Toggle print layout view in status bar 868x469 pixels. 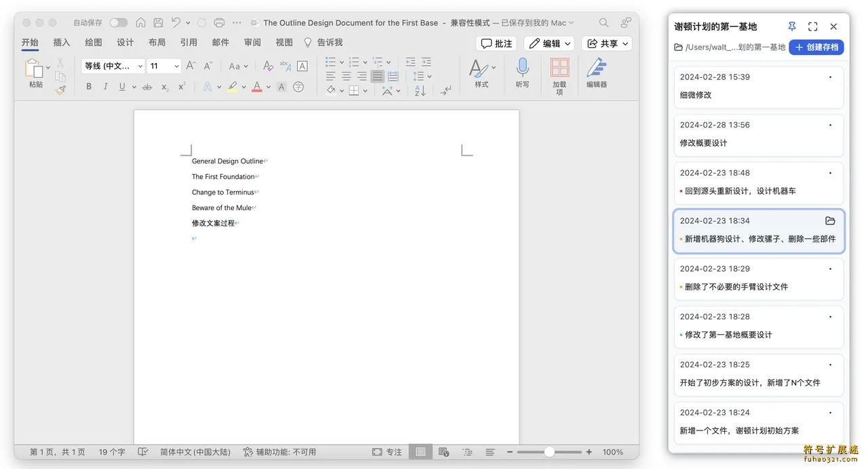420,452
